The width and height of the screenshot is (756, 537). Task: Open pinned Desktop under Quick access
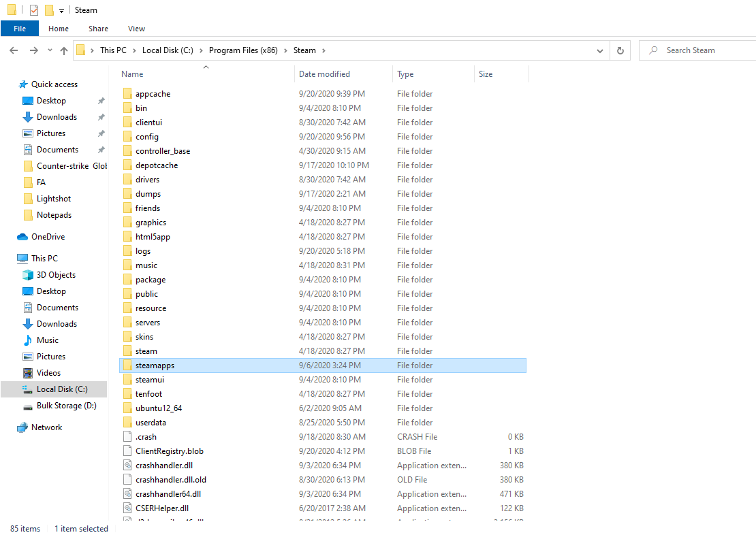[51, 101]
